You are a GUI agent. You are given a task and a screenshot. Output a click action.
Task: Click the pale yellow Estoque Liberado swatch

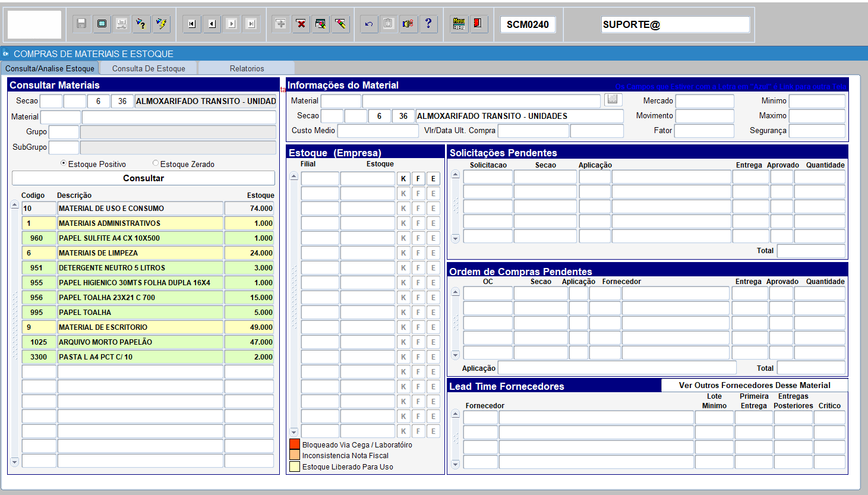click(x=295, y=466)
